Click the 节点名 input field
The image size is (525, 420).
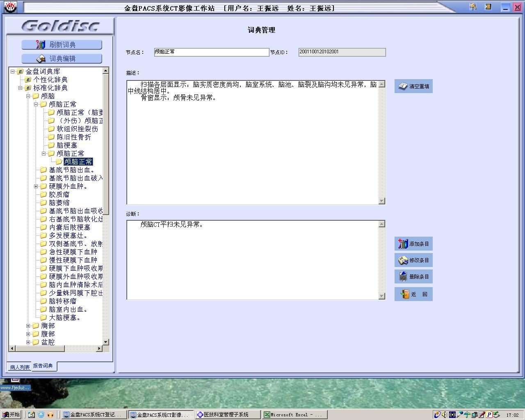click(x=211, y=52)
